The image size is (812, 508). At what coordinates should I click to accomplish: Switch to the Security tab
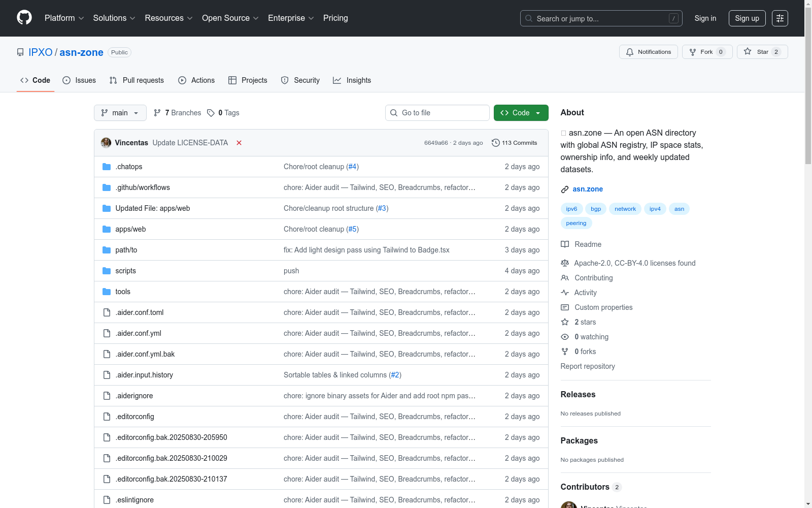(x=300, y=80)
